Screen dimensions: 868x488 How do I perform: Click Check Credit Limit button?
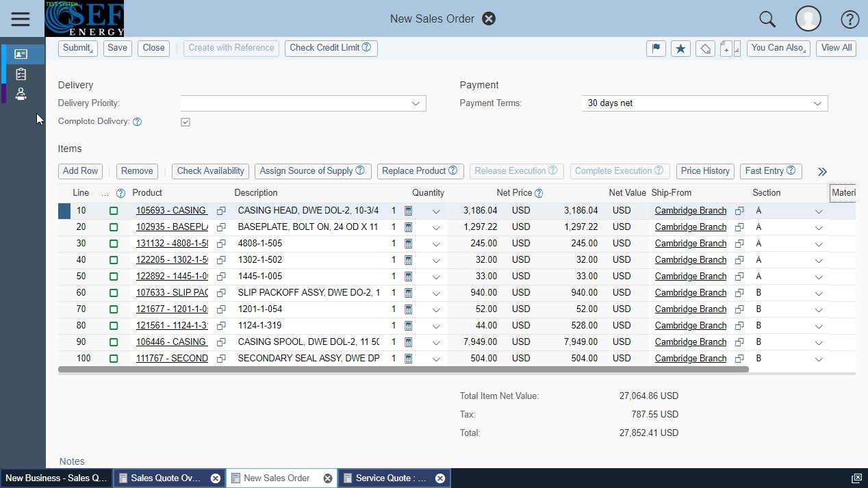click(x=331, y=48)
